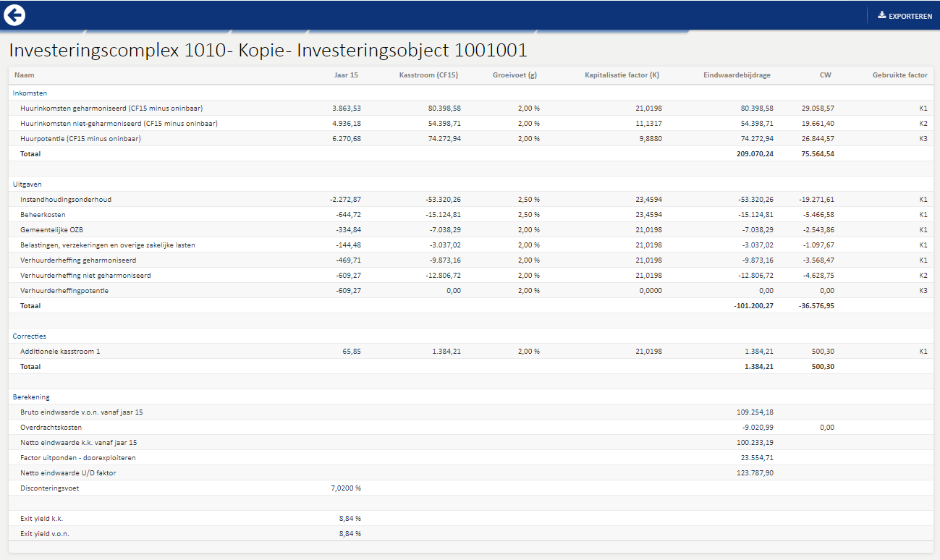
Task: Select the Naam column header
Action: pyautogui.click(x=24, y=75)
